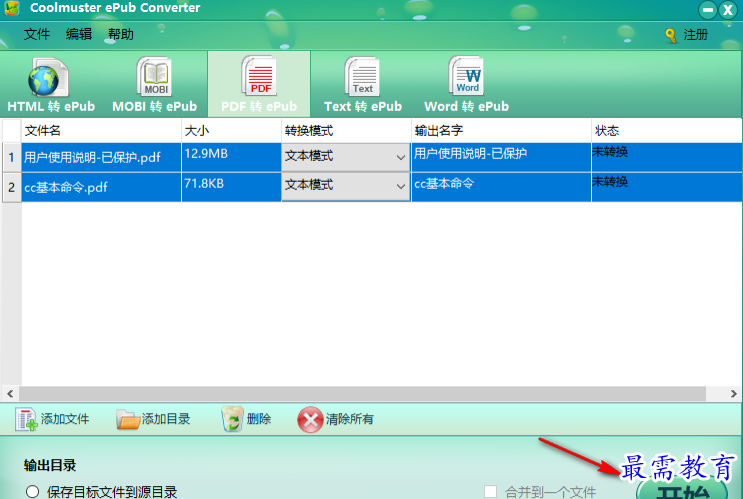
Task: Select the HTML 转 ePub globe icon
Action: tap(48, 77)
